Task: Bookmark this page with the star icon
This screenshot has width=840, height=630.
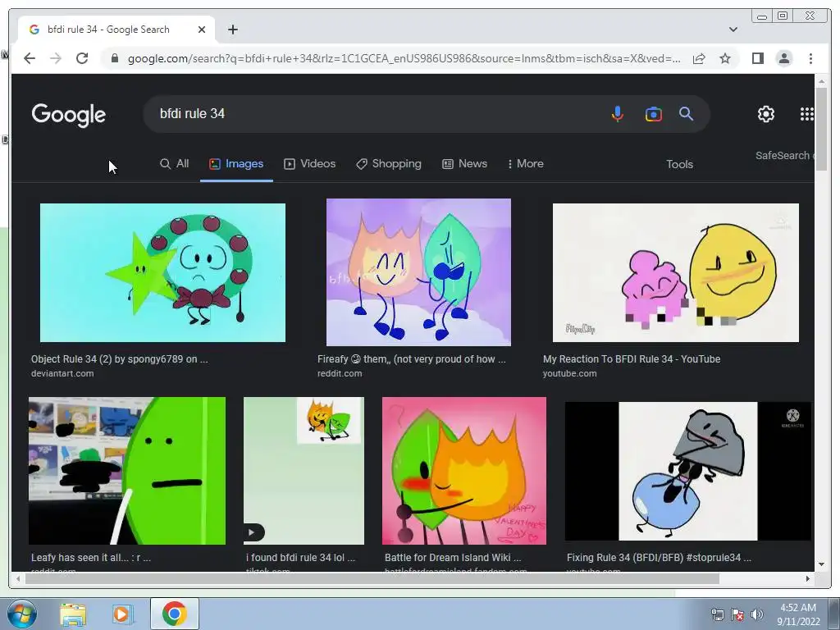Action: click(x=725, y=58)
